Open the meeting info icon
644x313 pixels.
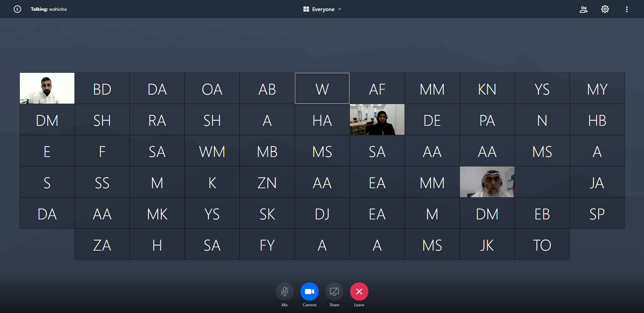pyautogui.click(x=17, y=9)
